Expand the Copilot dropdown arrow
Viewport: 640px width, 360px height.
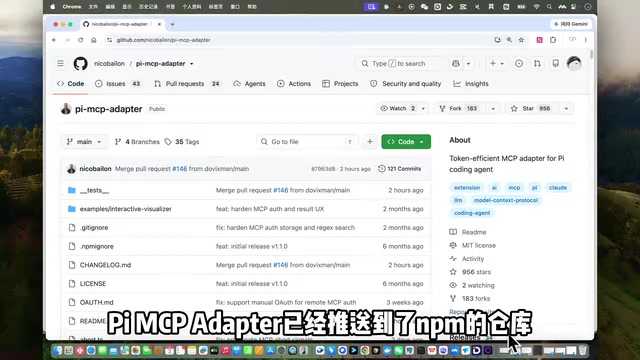pos(468,63)
